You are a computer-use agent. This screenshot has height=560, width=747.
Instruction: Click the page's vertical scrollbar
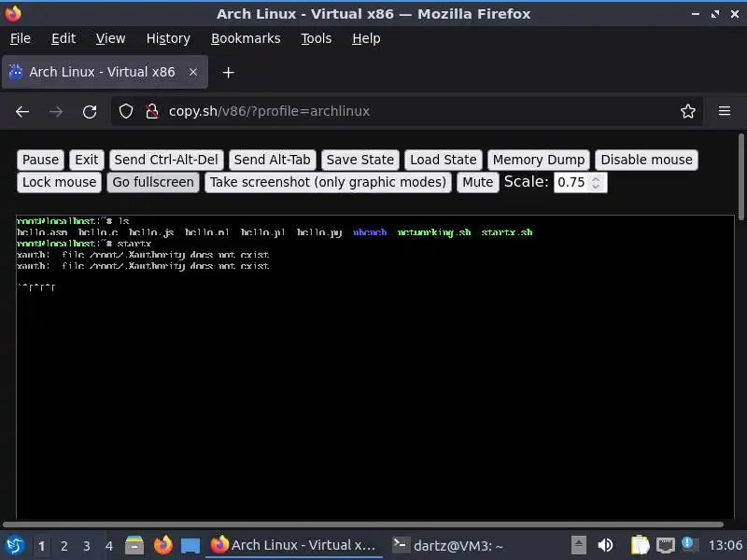741,177
